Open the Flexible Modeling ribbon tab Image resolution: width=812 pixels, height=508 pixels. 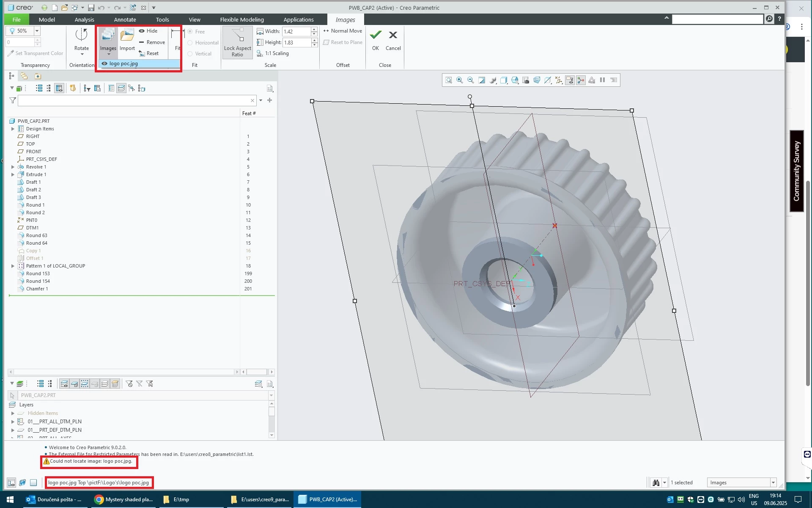tap(241, 19)
